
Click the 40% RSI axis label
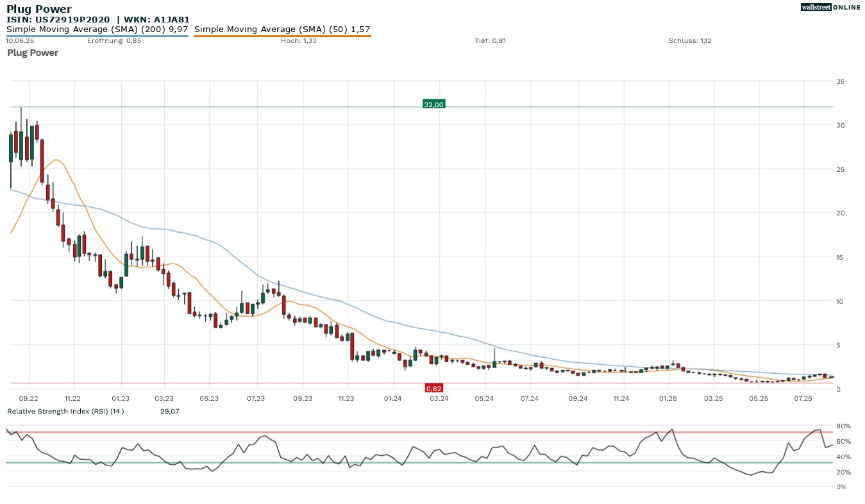[843, 457]
